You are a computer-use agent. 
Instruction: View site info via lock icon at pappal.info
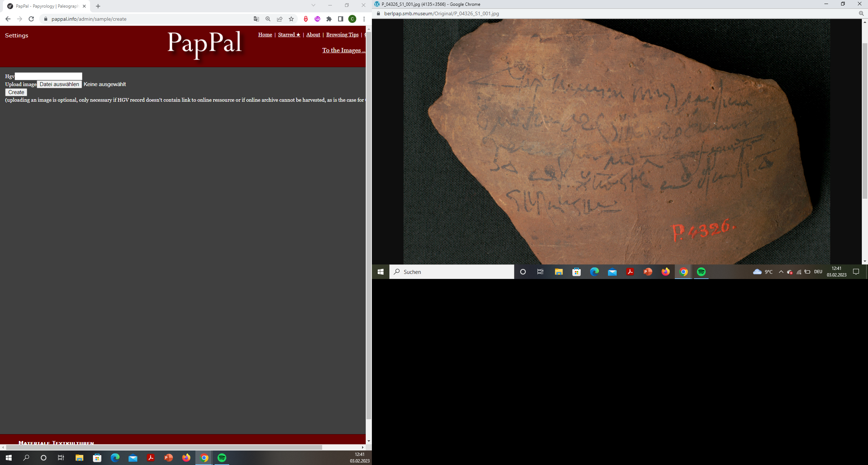(46, 19)
